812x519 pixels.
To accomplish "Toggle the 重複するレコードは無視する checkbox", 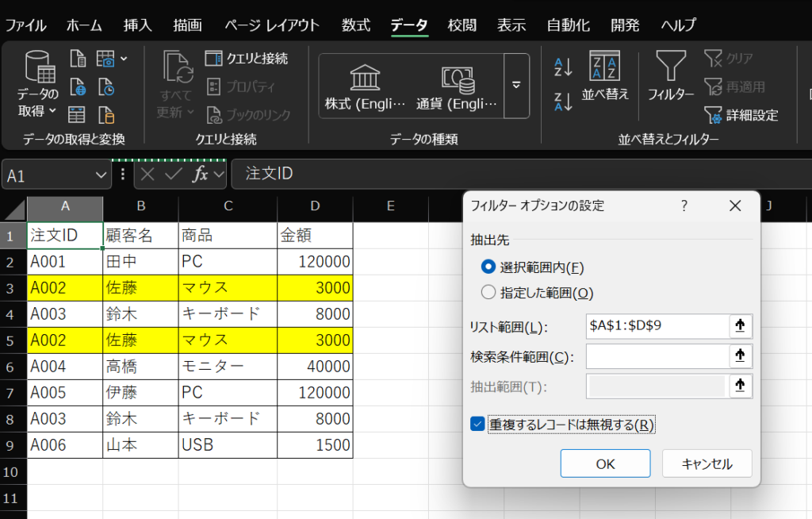I will 477,425.
